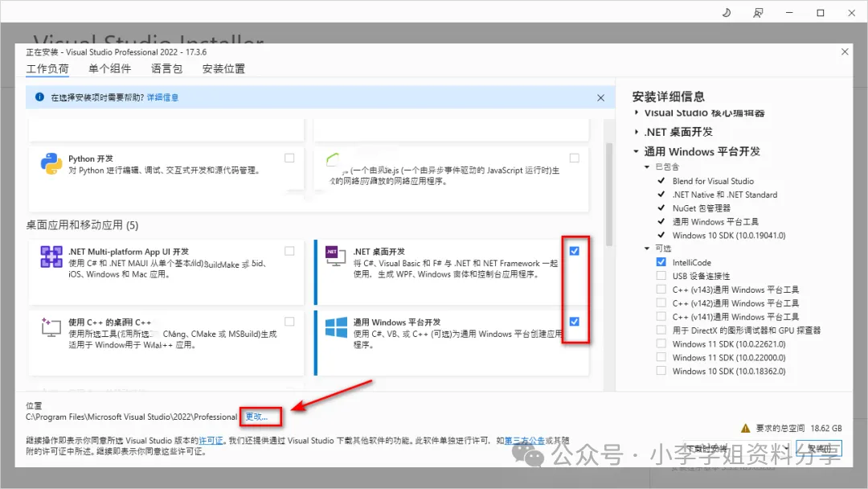This screenshot has width=868, height=489.
Task: Click Blend for Visual Studio included item
Action: coord(713,181)
